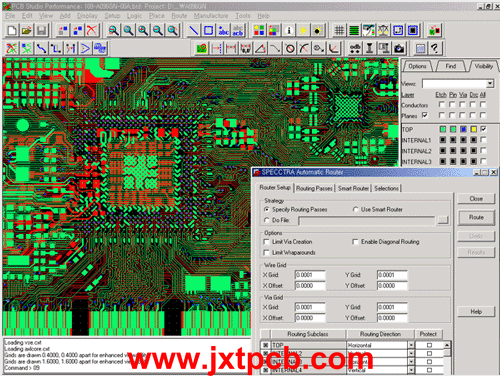Click the I-beam shaped toolbar icon
500x376 pixels.
pyautogui.click(x=369, y=49)
